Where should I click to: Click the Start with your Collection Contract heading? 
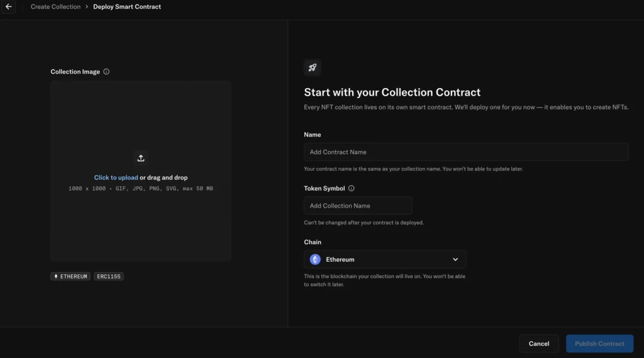tap(392, 92)
